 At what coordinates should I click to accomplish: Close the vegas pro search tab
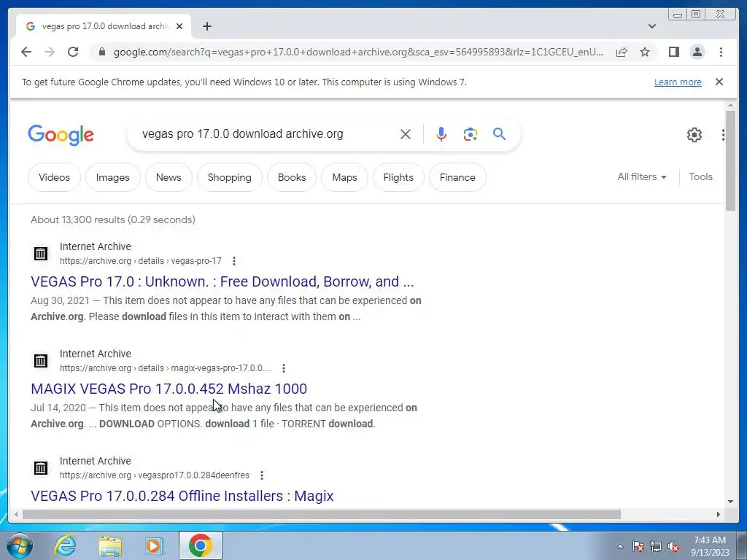tap(179, 26)
